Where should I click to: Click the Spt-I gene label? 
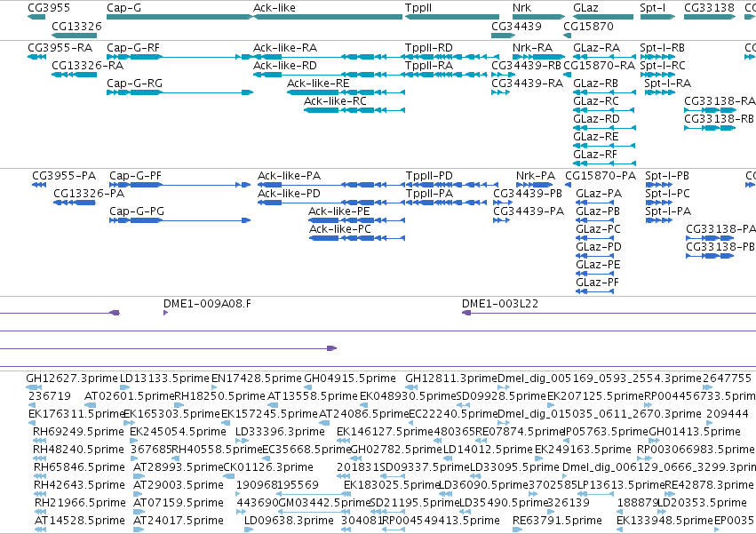pos(653,8)
